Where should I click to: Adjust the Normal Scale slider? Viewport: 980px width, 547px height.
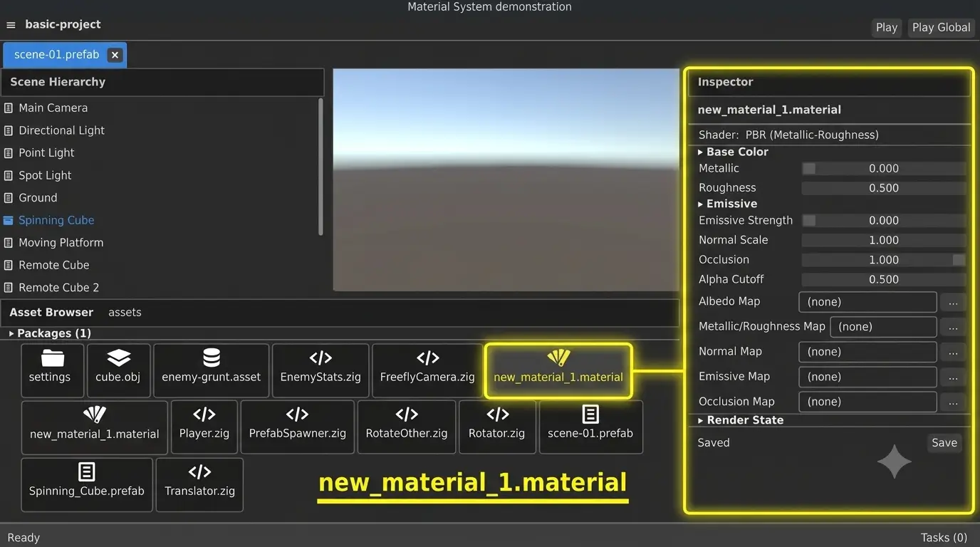point(884,240)
